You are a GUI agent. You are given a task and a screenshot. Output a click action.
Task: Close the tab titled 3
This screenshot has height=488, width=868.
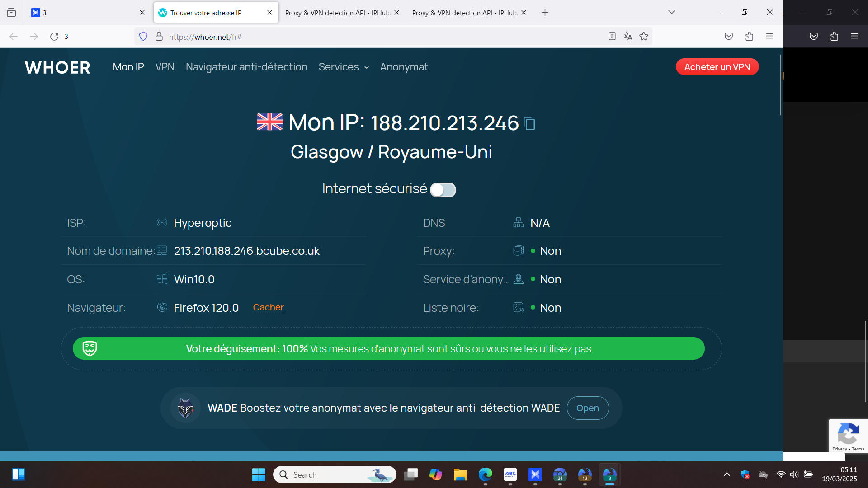(142, 13)
